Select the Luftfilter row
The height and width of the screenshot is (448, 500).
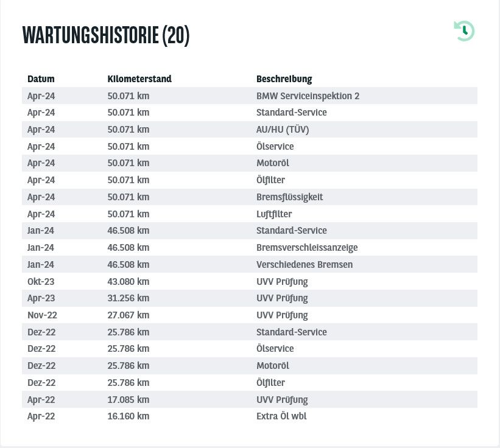tap(250, 214)
